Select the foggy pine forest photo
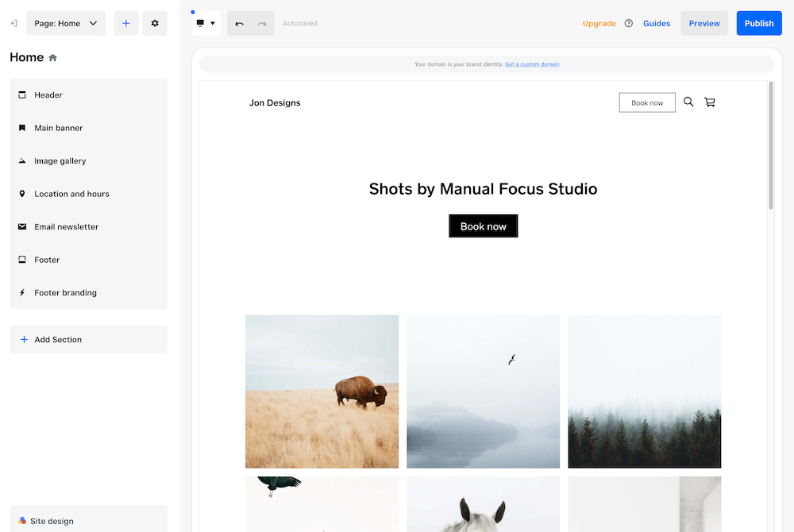 (644, 391)
